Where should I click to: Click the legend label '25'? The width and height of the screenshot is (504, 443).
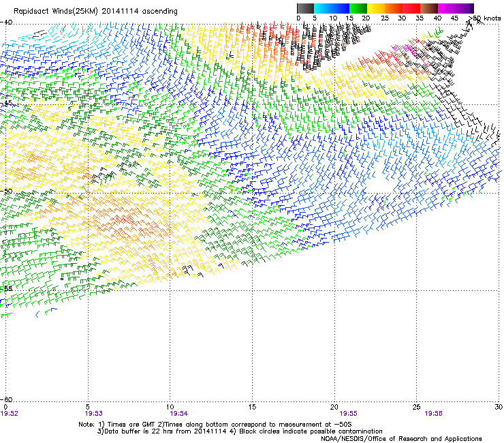(x=385, y=18)
